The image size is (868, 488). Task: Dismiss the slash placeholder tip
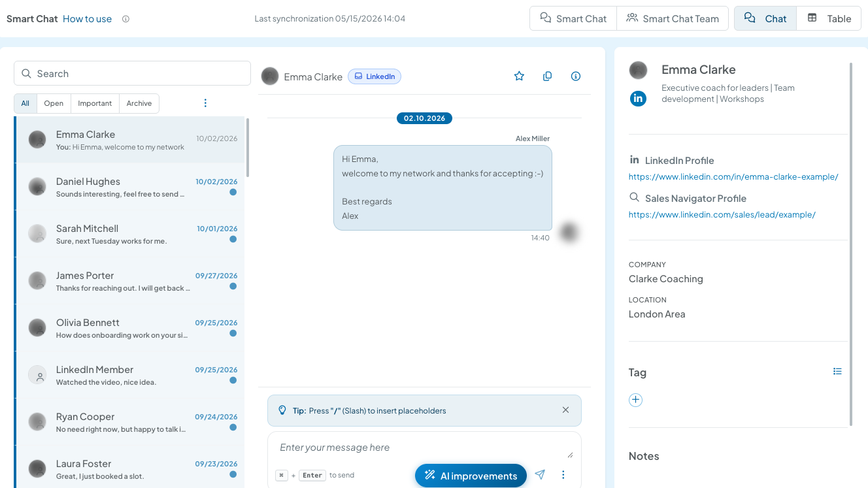pyautogui.click(x=565, y=410)
